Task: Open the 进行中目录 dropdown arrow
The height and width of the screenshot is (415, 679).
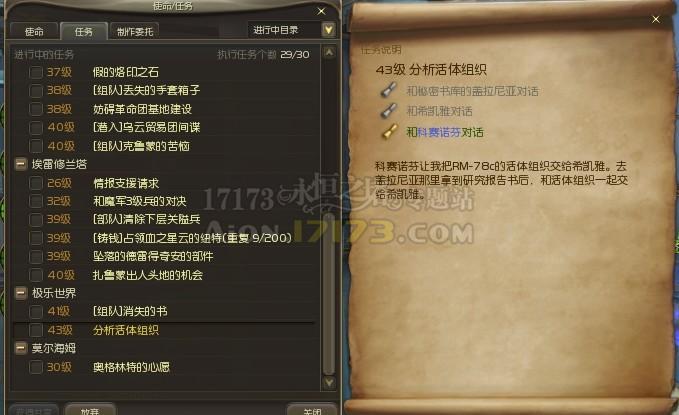Action: click(329, 30)
